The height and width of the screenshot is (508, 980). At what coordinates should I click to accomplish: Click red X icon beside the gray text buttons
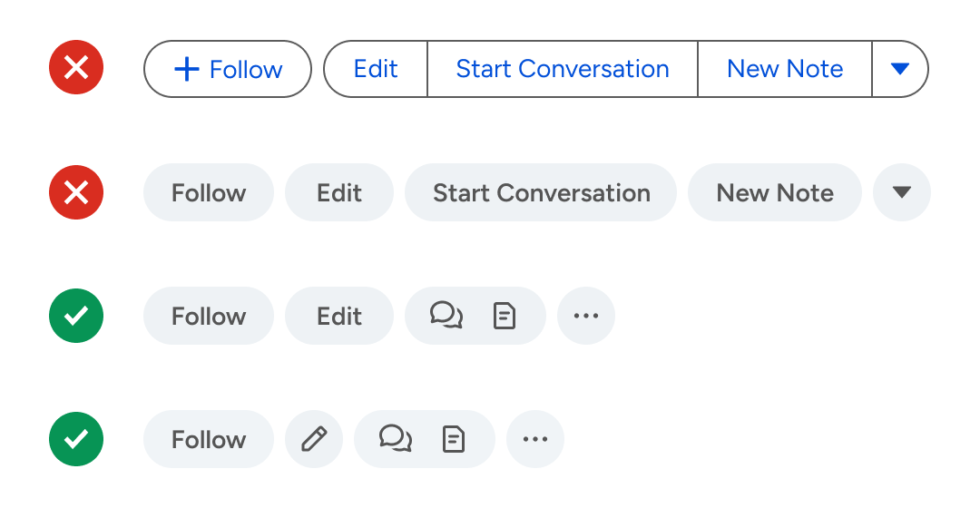(76, 192)
